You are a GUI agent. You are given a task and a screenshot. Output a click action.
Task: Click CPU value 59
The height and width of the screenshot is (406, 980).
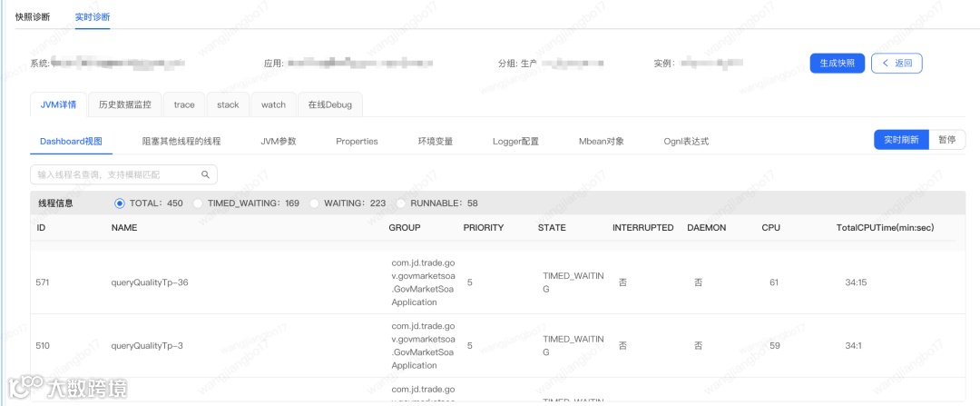(x=774, y=345)
